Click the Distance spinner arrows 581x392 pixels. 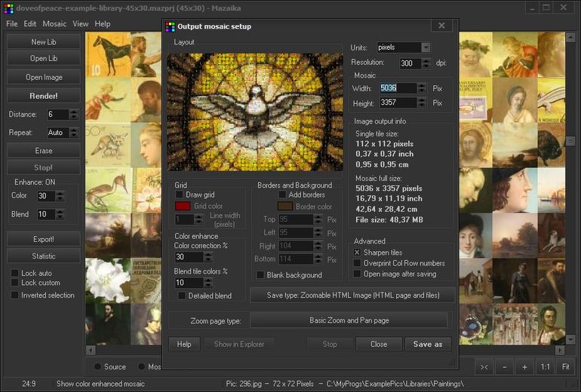click(x=74, y=115)
